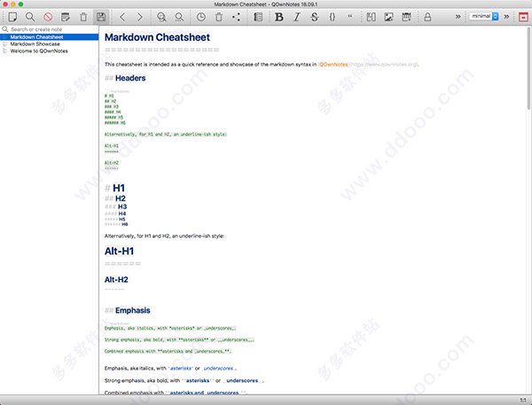Click the Alt-H1 heading in editor
This screenshot has height=405, width=532.
pyautogui.click(x=119, y=251)
